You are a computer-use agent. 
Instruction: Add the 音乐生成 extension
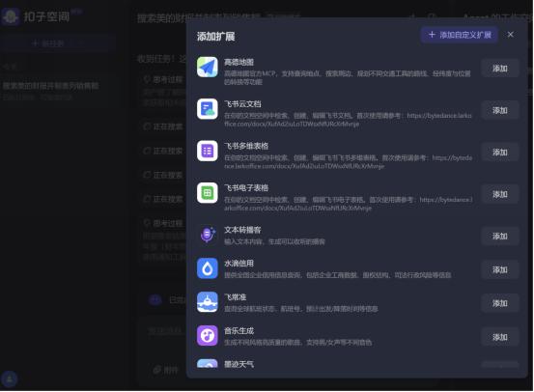click(500, 337)
